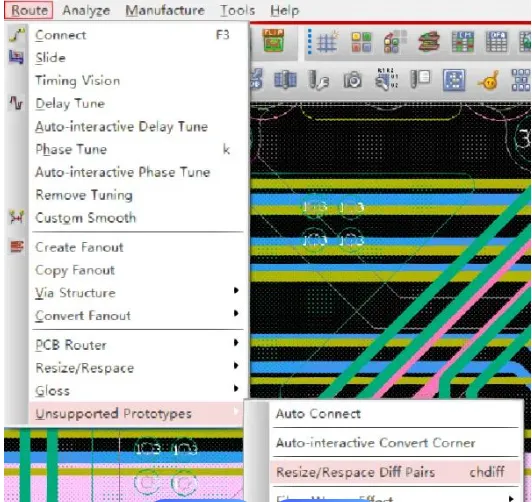The height and width of the screenshot is (502, 532).
Task: Open the Help menu
Action: pyautogui.click(x=285, y=10)
